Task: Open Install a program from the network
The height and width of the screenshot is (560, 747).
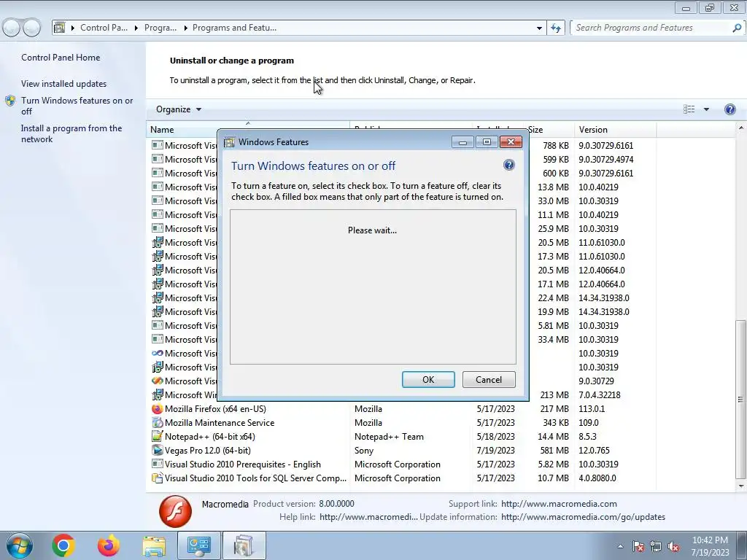Action: (71, 134)
